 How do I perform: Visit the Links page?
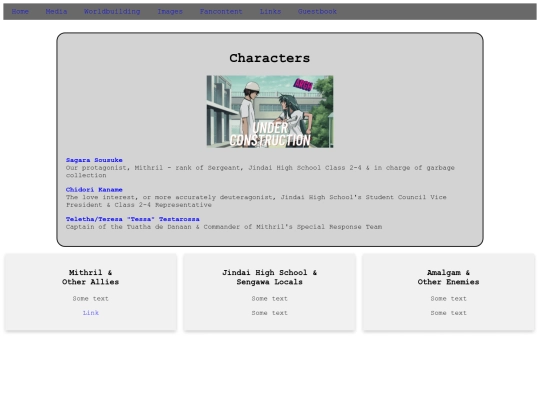click(x=270, y=12)
